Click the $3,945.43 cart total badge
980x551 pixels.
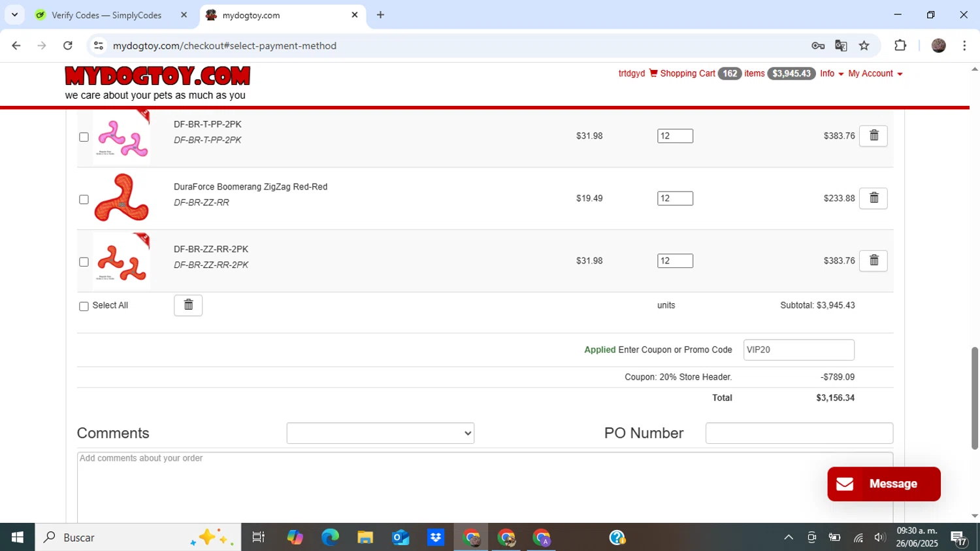pyautogui.click(x=791, y=73)
